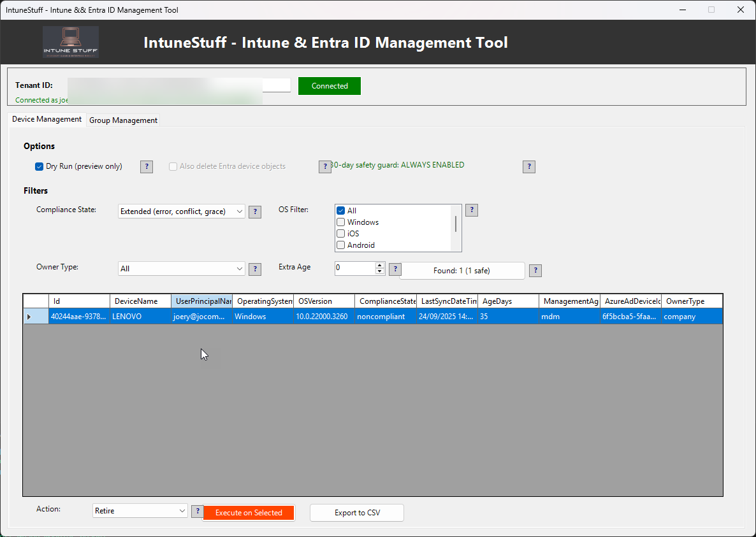Viewport: 756px width, 537px height.
Task: Select the LENOVO device row
Action: [x=255, y=316]
